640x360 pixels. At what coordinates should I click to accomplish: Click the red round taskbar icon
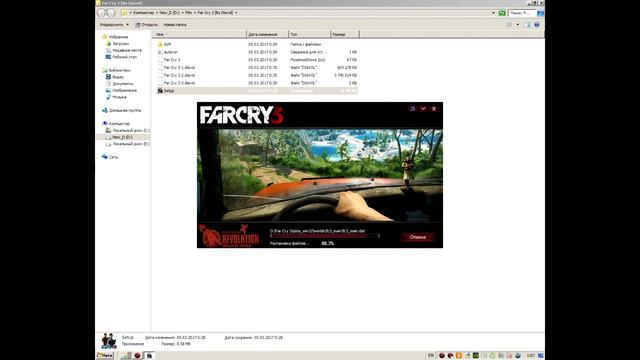tap(138, 356)
